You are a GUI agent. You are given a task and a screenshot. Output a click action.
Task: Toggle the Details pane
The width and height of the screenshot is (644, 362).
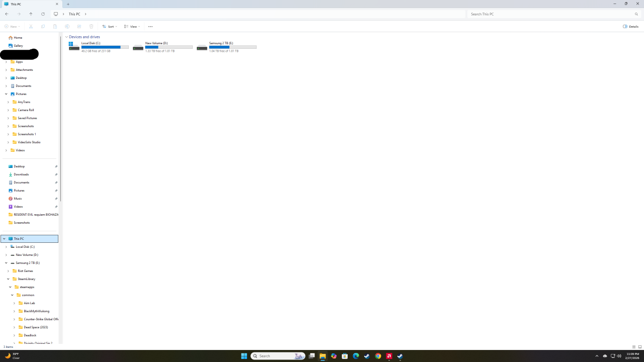click(630, 27)
